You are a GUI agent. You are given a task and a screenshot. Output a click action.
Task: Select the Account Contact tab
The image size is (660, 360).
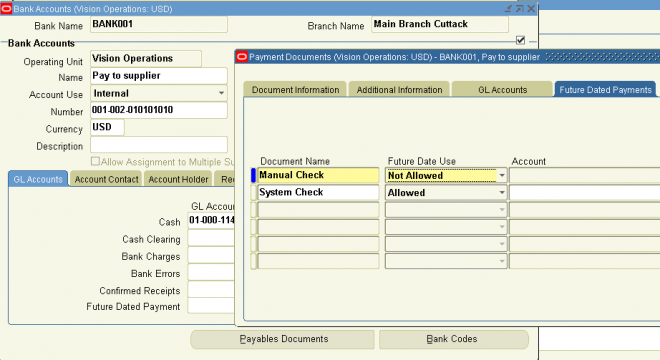tap(106, 179)
